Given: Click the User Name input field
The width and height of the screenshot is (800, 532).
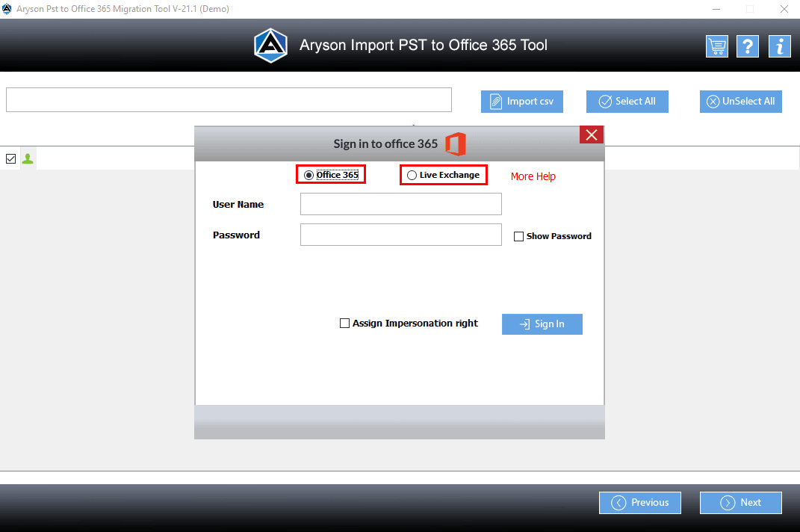Looking at the screenshot, I should pyautogui.click(x=401, y=204).
